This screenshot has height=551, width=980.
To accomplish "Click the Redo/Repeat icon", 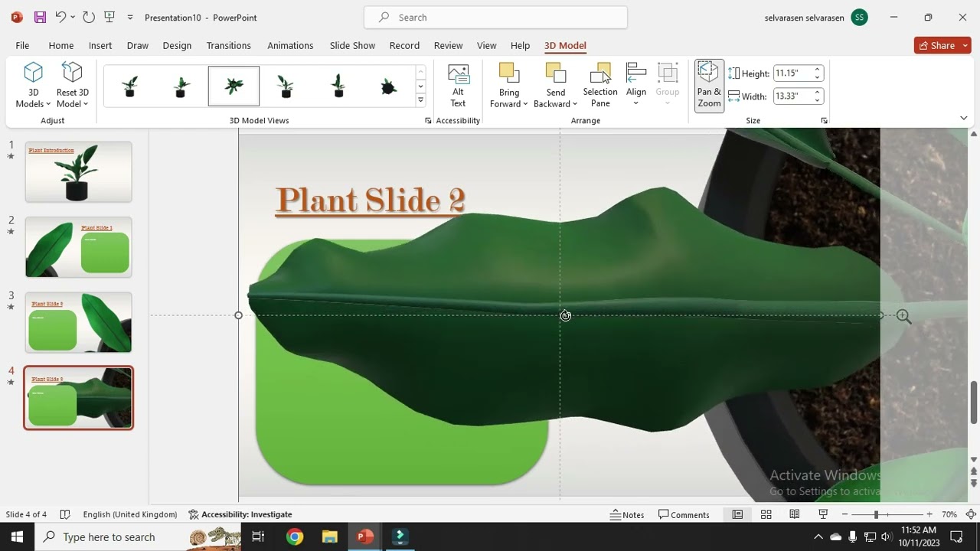I will pyautogui.click(x=89, y=17).
